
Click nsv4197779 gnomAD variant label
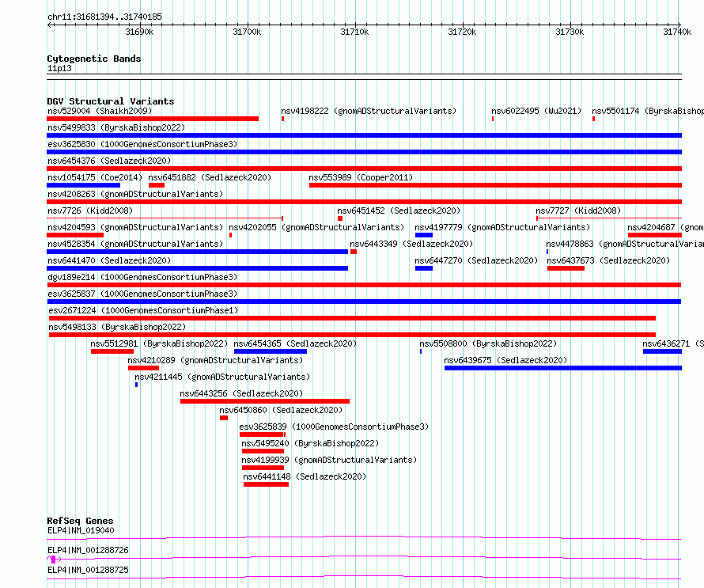tap(502, 227)
